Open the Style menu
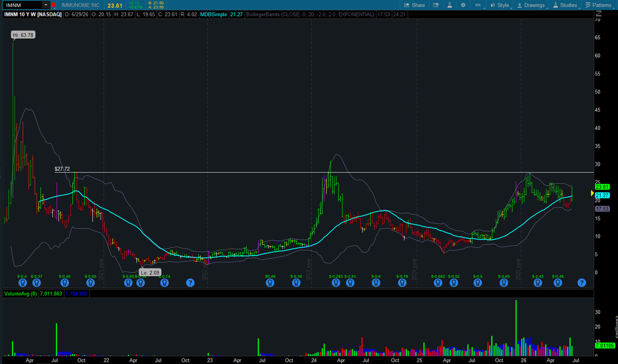 pyautogui.click(x=500, y=5)
